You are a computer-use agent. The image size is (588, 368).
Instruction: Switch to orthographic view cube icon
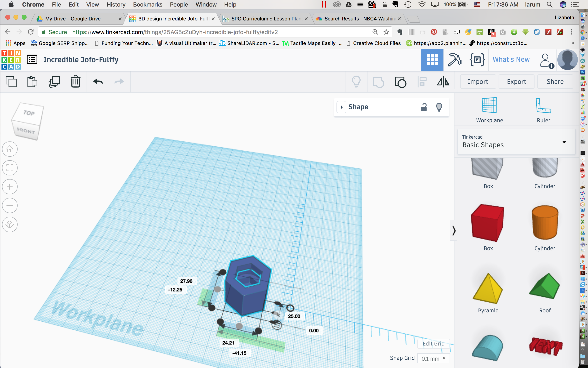pyautogui.click(x=10, y=224)
